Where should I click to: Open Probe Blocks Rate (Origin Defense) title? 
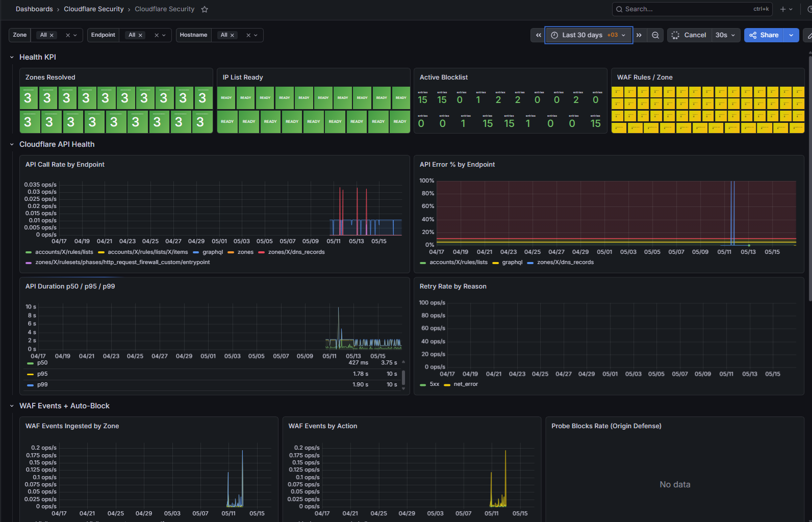click(606, 426)
